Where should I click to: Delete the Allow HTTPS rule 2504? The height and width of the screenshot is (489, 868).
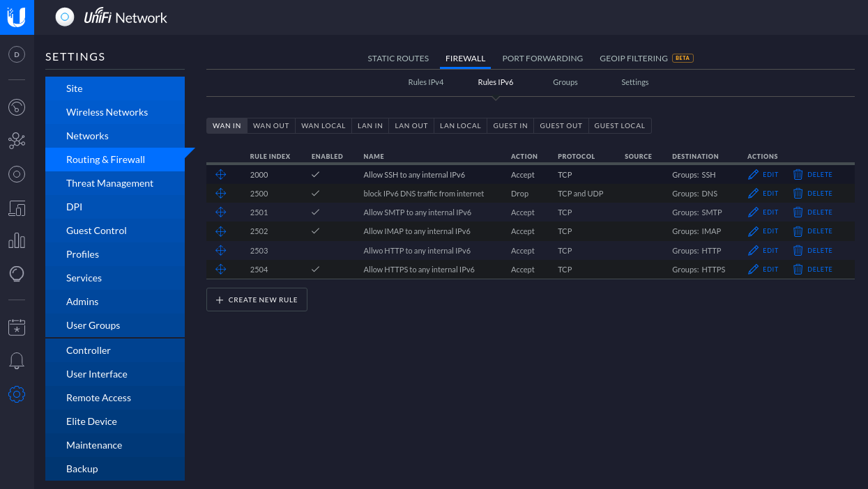[x=812, y=269]
